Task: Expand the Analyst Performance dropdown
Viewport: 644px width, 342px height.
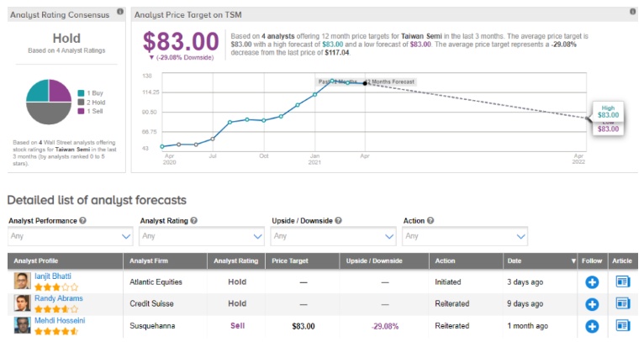Action: pos(70,236)
